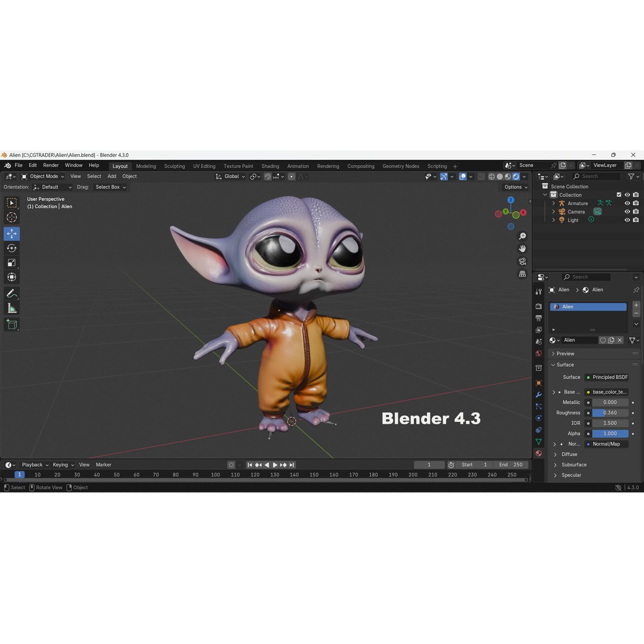Switch to the Sculpting workspace tab
The image size is (644, 644).
click(175, 166)
